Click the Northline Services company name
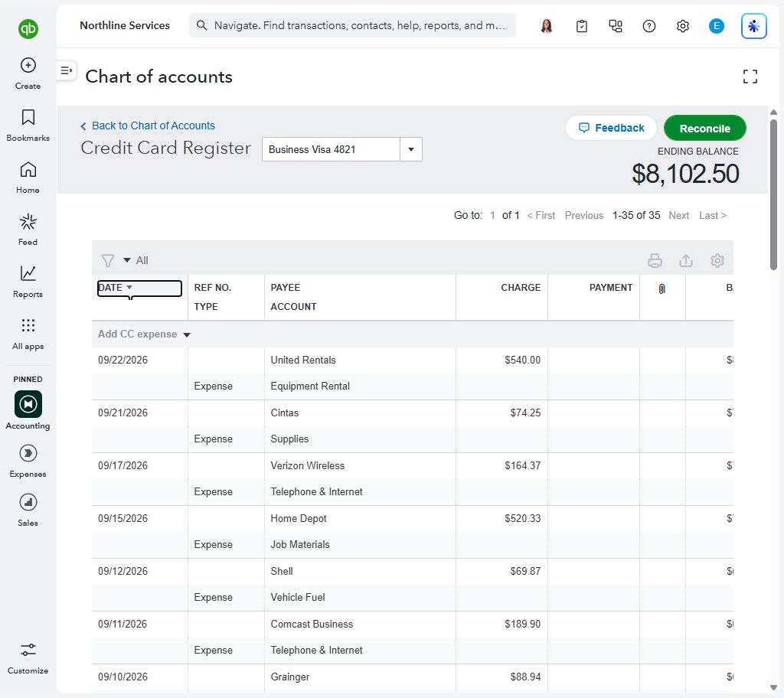This screenshot has height=698, width=784. [x=125, y=25]
